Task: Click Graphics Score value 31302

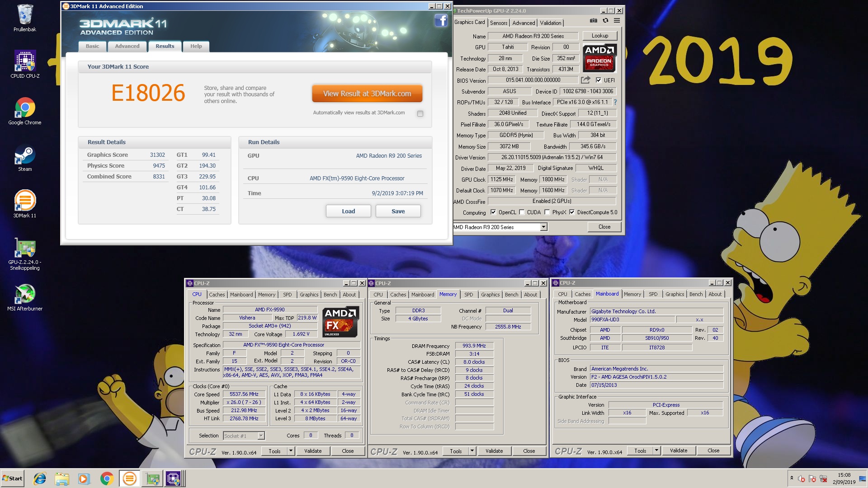Action: [x=157, y=155]
